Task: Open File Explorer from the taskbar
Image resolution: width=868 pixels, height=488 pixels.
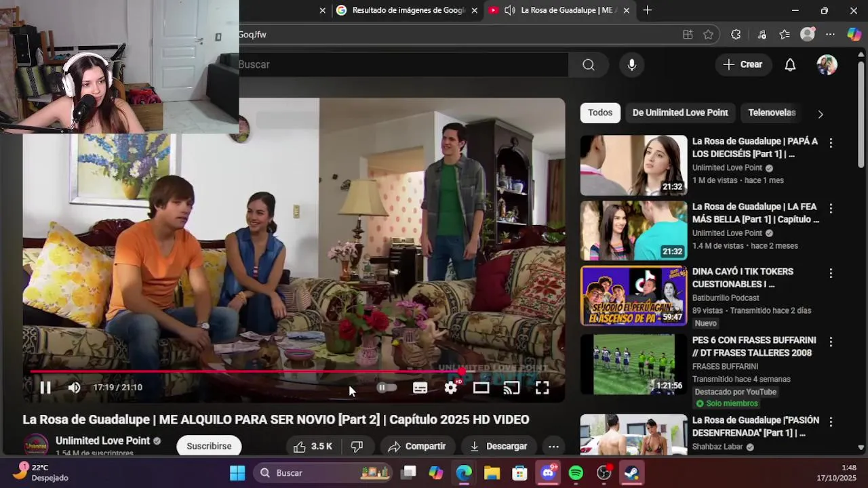Action: point(492,473)
